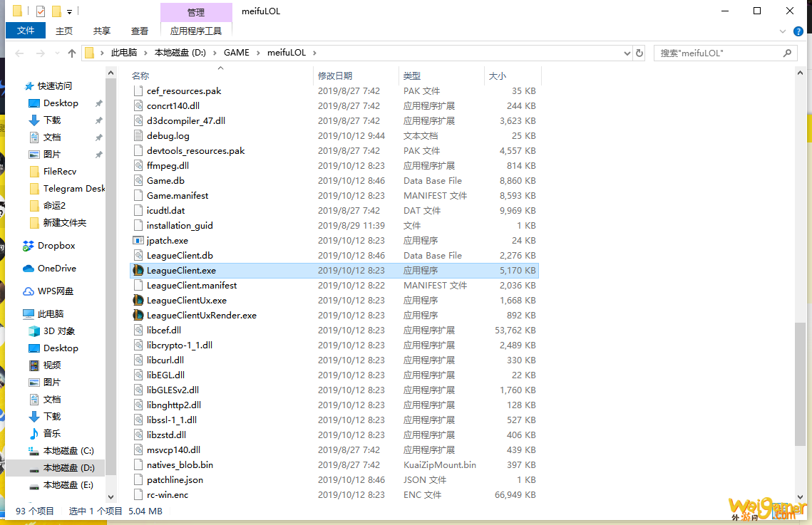Open Telegram Desktop folder in sidebar
This screenshot has height=525, width=812.
[73, 188]
